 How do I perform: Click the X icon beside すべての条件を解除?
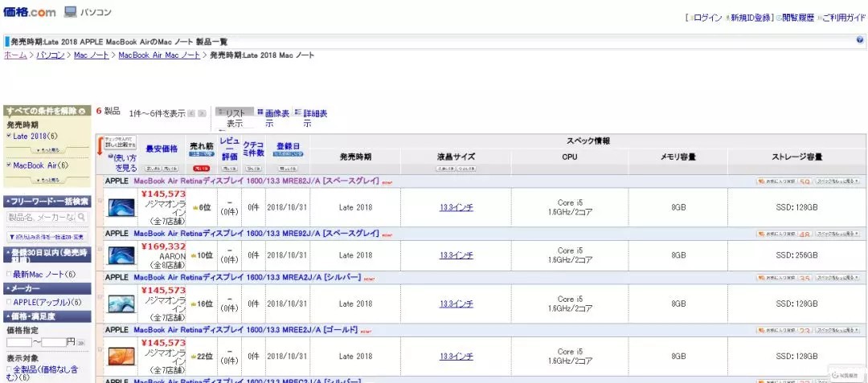pos(83,111)
